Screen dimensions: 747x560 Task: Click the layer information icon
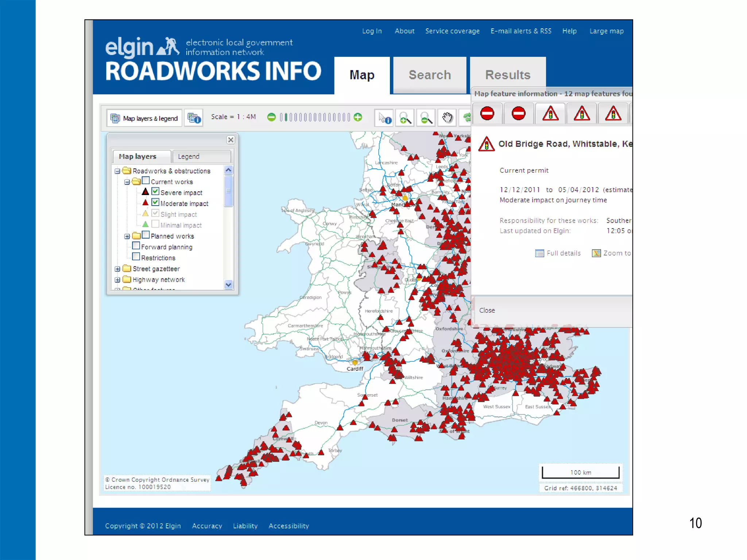point(194,118)
